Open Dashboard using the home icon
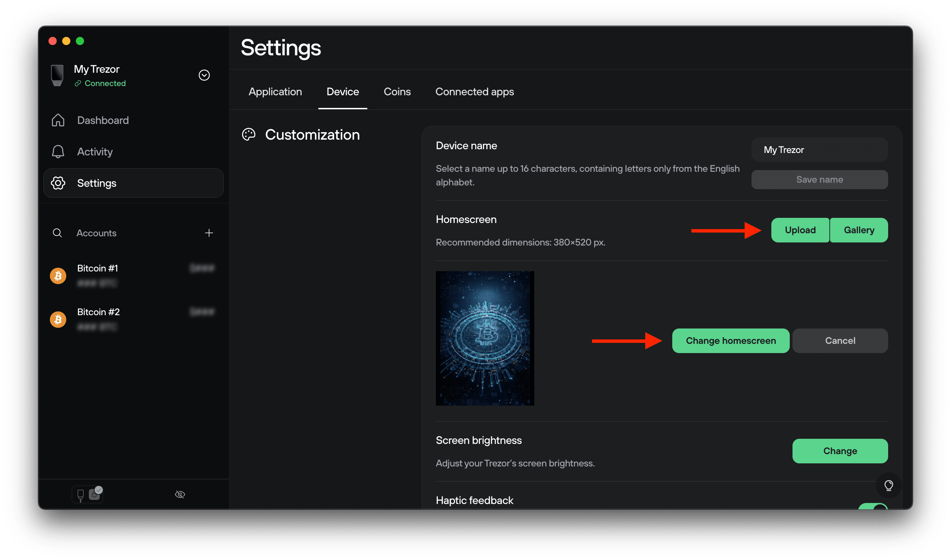This screenshot has width=951, height=560. point(58,120)
